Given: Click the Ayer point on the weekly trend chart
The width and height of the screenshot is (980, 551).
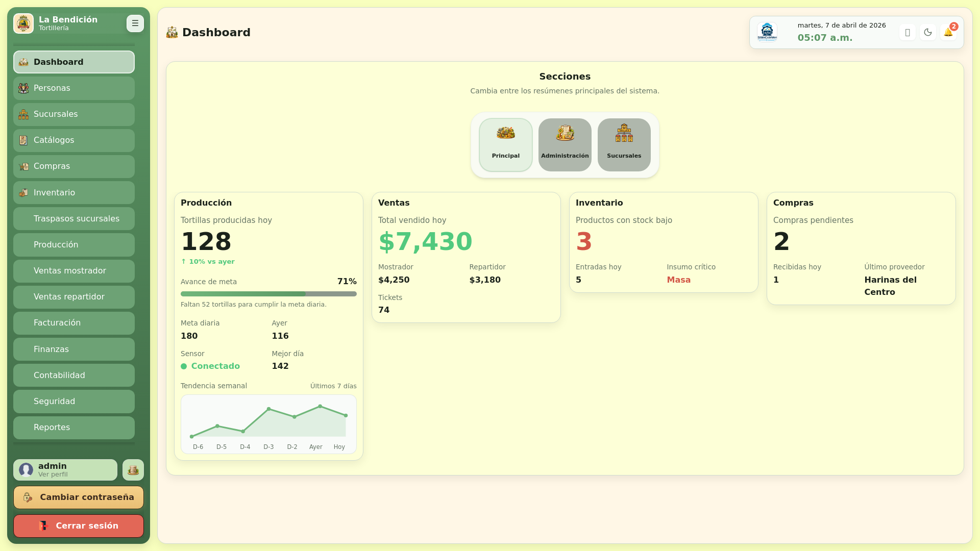Looking at the screenshot, I should click(320, 407).
